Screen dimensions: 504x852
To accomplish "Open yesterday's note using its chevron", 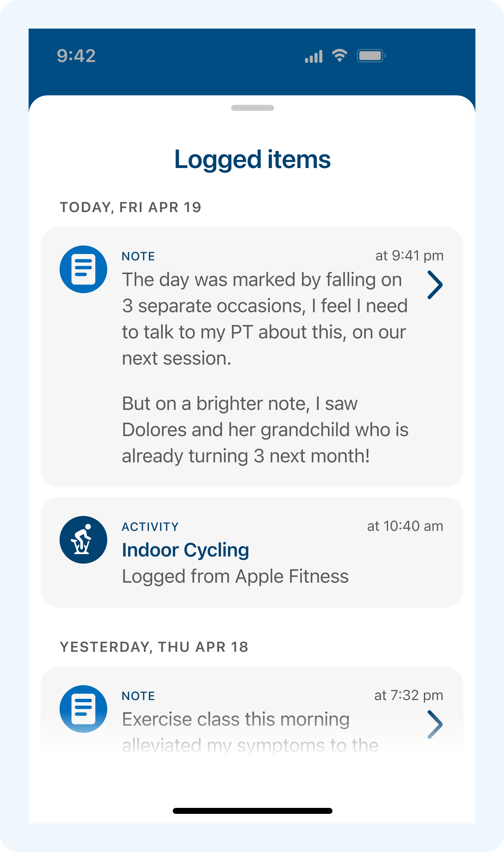I will click(435, 724).
